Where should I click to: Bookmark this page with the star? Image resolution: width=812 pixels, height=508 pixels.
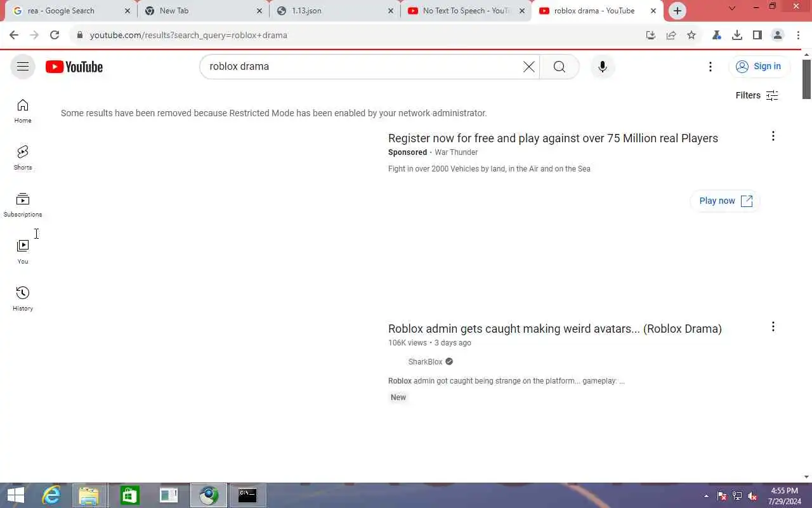point(691,35)
